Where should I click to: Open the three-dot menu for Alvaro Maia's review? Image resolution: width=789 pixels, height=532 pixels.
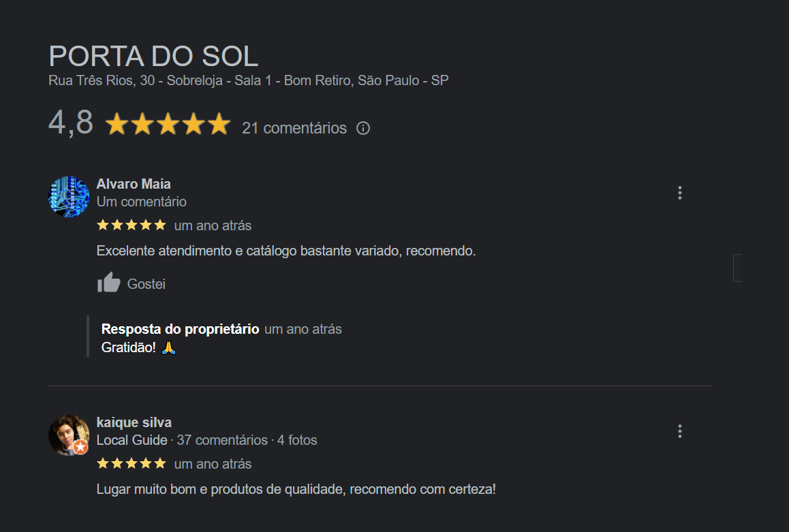click(679, 193)
